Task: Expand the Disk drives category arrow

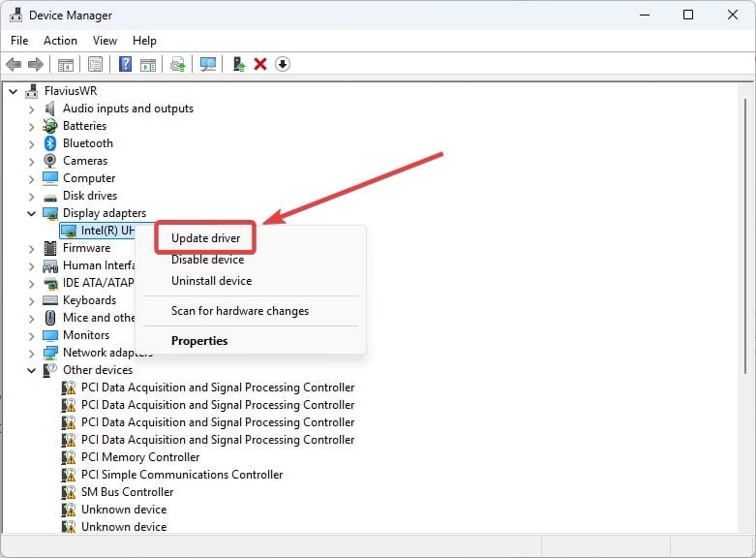Action: click(x=31, y=197)
